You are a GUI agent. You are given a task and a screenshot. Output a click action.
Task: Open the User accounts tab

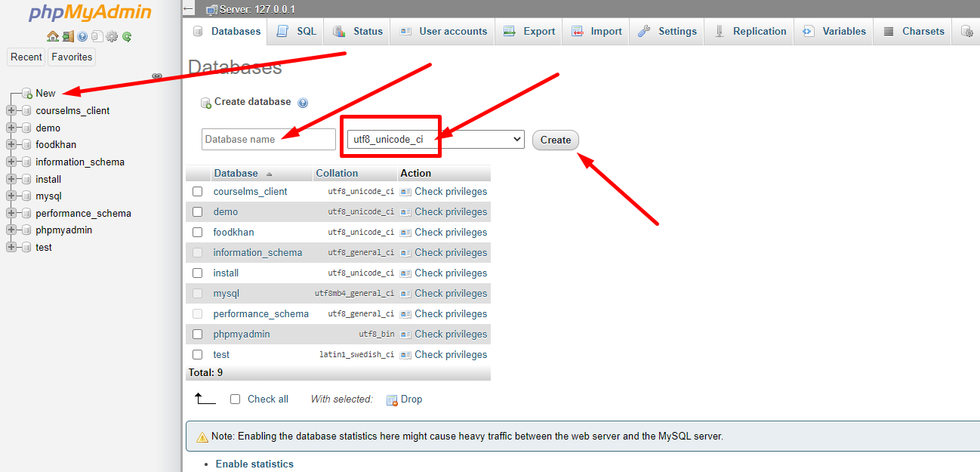coord(443,32)
